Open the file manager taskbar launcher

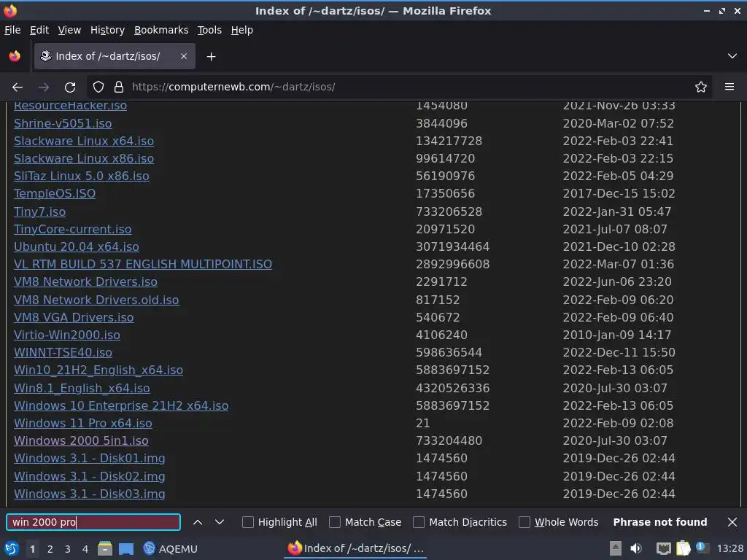click(105, 548)
